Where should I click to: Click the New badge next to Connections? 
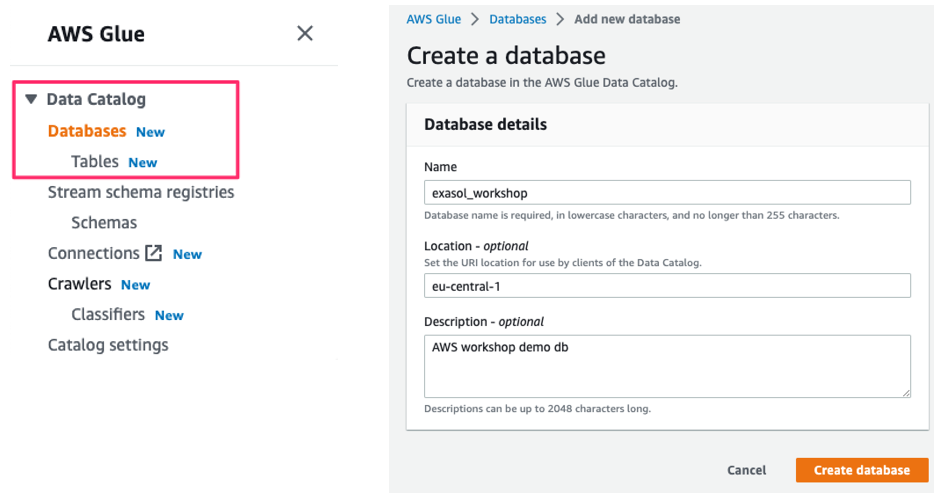pyautogui.click(x=187, y=254)
